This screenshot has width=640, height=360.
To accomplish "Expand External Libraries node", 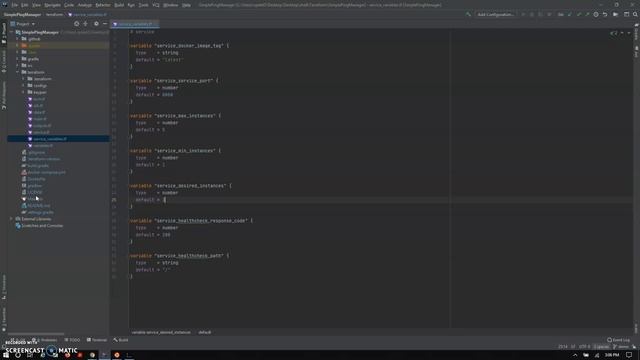I will click(11, 219).
